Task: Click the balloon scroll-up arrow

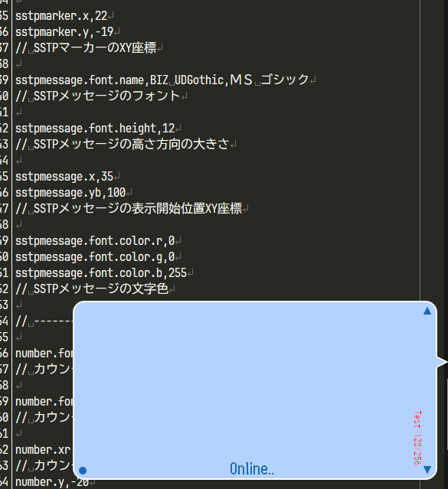Action: 427,311
